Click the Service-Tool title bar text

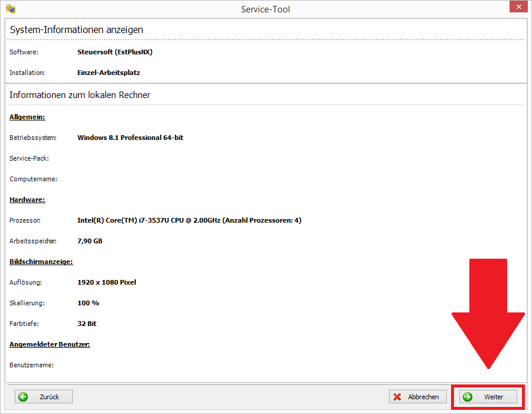(265, 9)
